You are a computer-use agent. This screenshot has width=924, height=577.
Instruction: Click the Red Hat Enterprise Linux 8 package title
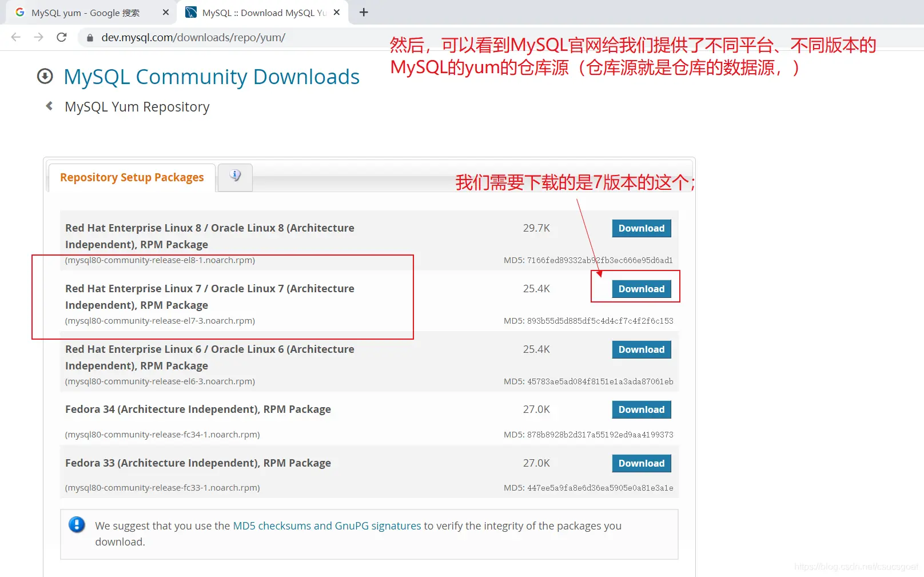coord(210,236)
